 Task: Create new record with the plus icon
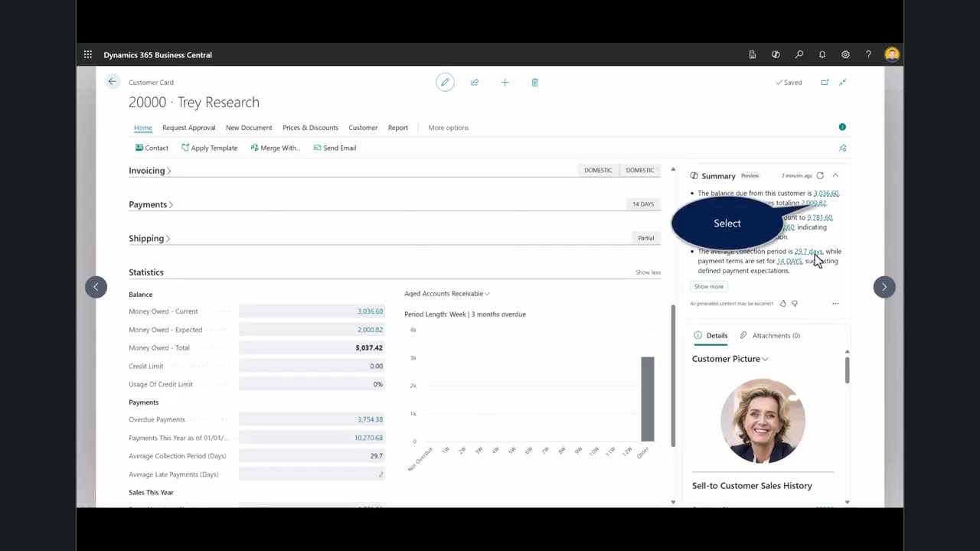click(505, 82)
